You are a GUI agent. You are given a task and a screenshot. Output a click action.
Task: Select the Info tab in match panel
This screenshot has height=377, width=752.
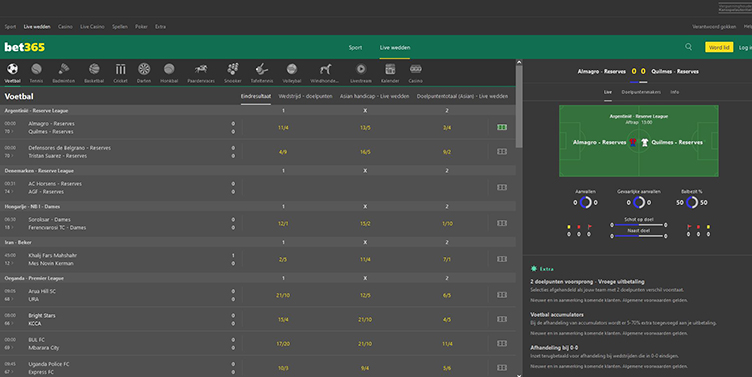click(x=674, y=92)
